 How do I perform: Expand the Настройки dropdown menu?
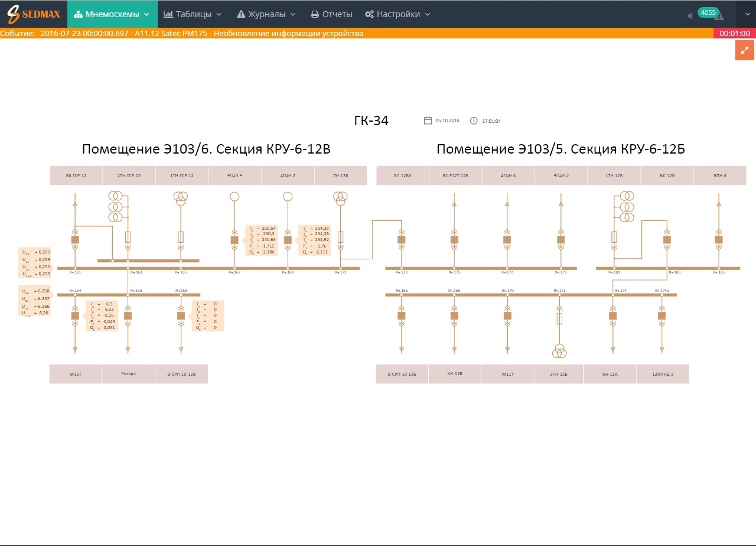pyautogui.click(x=397, y=14)
